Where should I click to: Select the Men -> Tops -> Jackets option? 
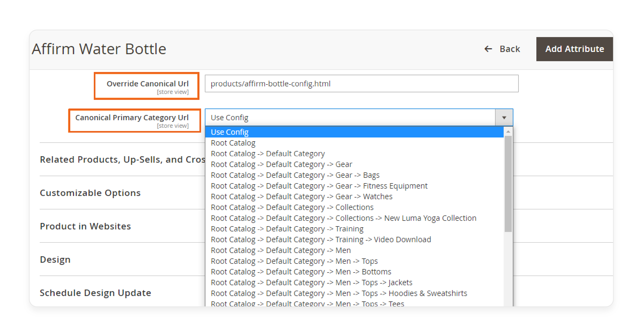tap(354, 283)
